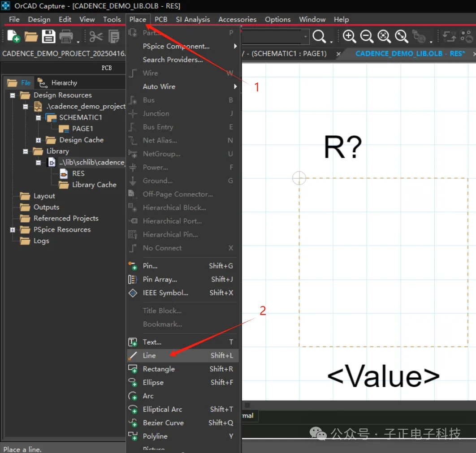Viewport: 476px width, 453px height.
Task: Collapse the cadence_demo_project design node
Action: pyautogui.click(x=26, y=107)
